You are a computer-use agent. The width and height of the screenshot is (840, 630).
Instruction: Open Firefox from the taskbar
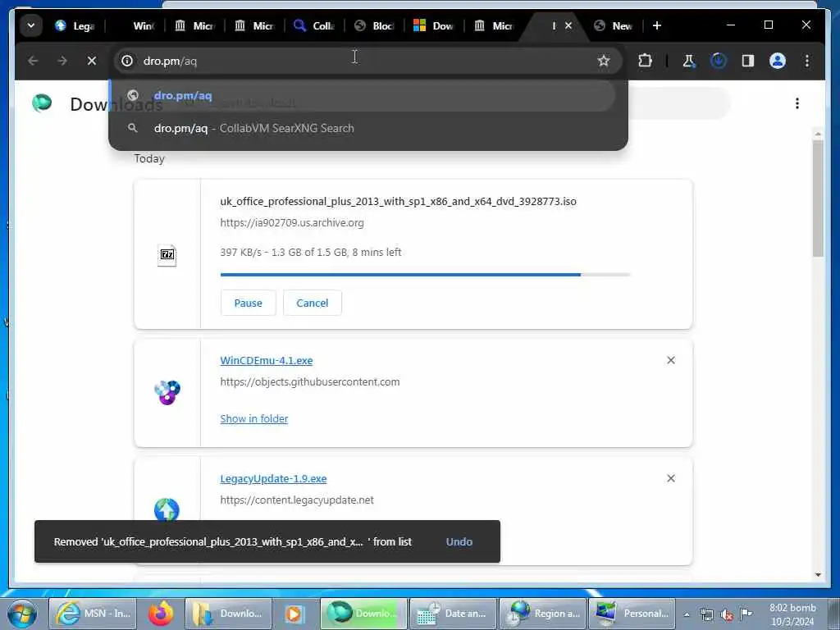(x=161, y=614)
